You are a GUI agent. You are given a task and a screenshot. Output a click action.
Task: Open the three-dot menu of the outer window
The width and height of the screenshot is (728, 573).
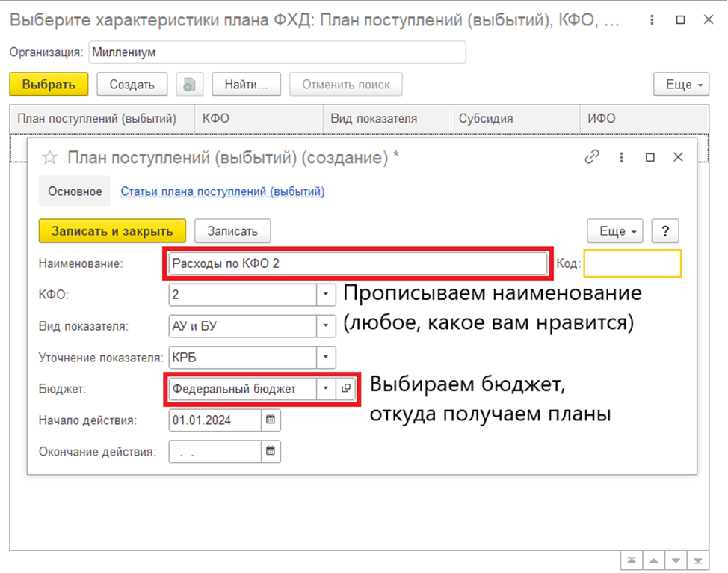pos(652,20)
